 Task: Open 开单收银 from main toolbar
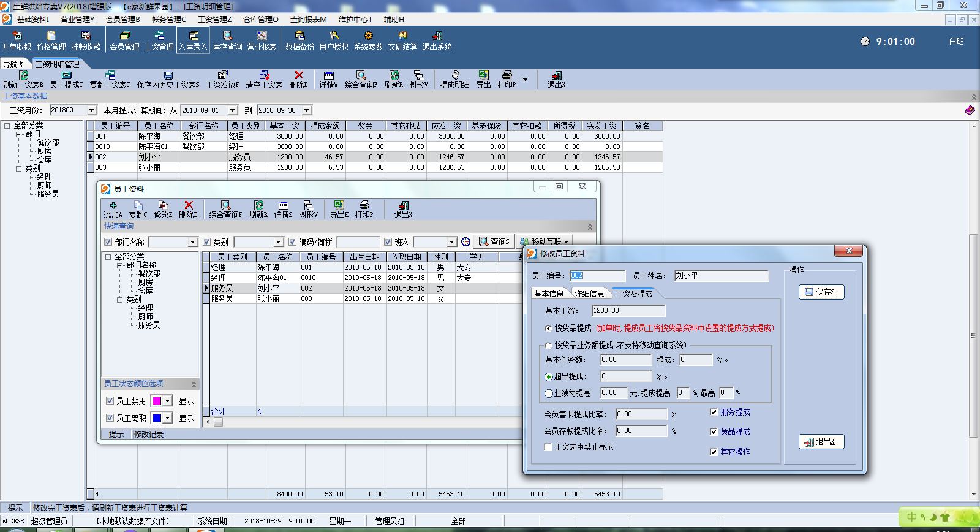(x=17, y=41)
